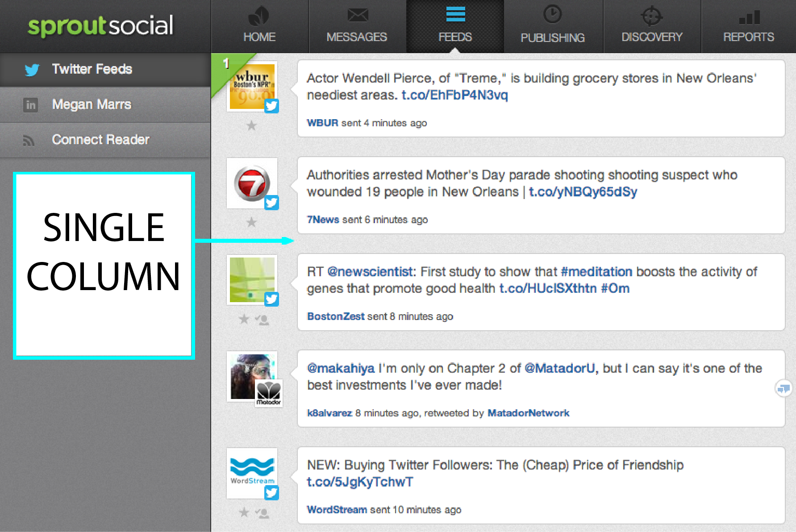The height and width of the screenshot is (532, 796).
Task: Select the Megan Marrs LinkedIn feed
Action: pyautogui.click(x=92, y=104)
